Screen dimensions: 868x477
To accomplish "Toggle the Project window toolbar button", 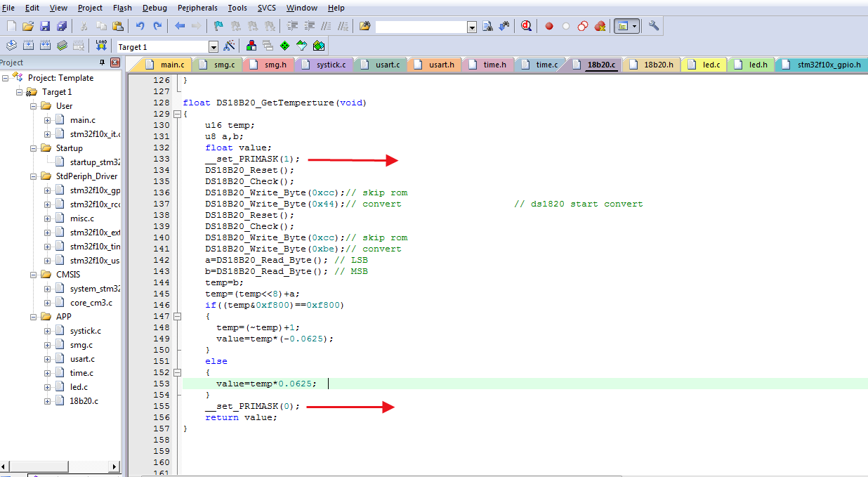I will pos(622,26).
